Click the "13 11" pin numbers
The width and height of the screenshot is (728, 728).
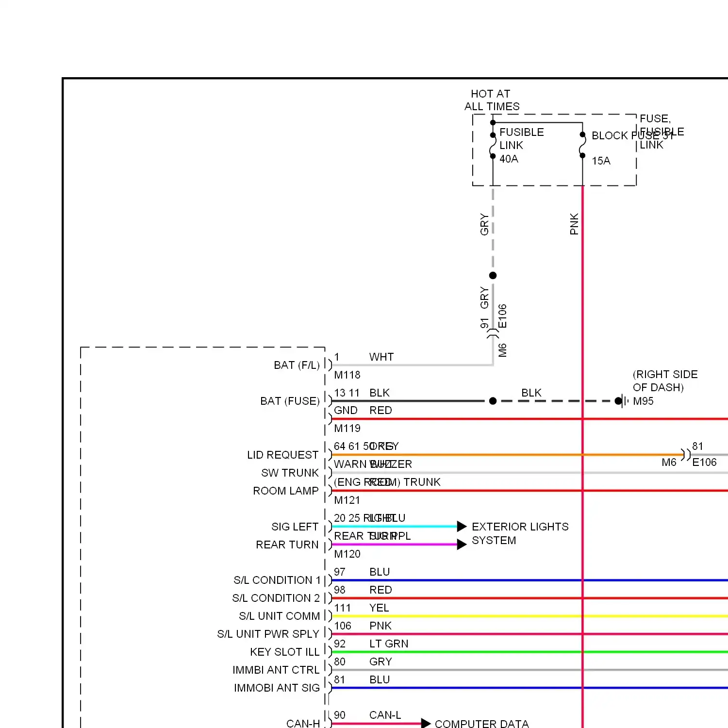(347, 393)
